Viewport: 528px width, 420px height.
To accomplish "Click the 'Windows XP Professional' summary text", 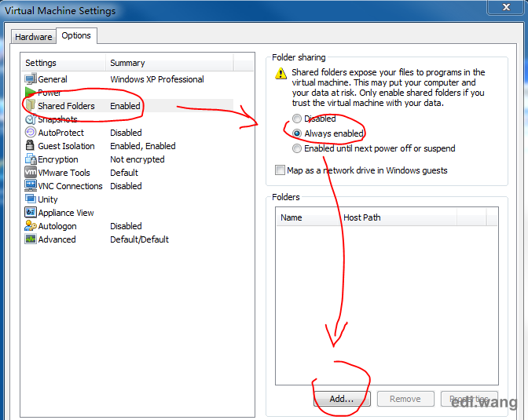I will pos(157,79).
